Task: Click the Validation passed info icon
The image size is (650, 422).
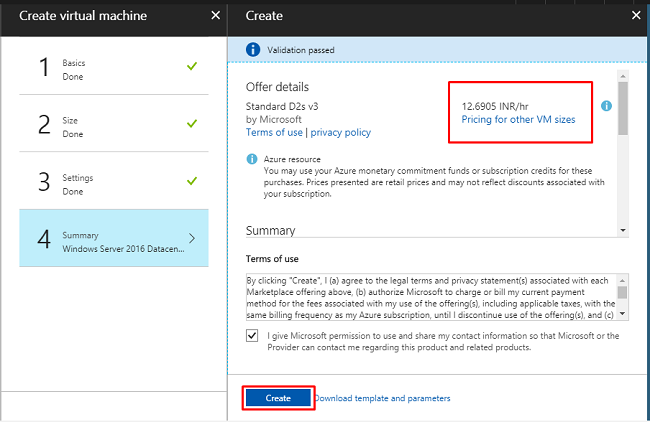Action: point(253,49)
